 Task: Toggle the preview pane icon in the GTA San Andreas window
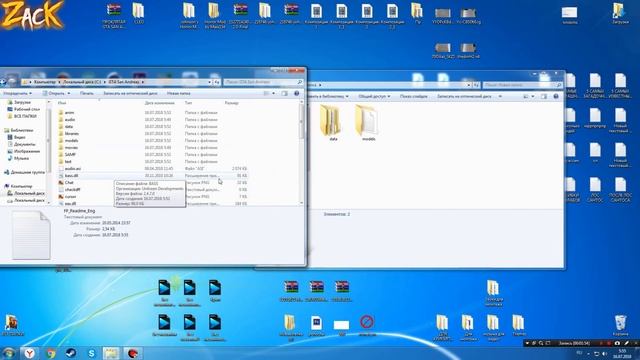click(x=284, y=93)
